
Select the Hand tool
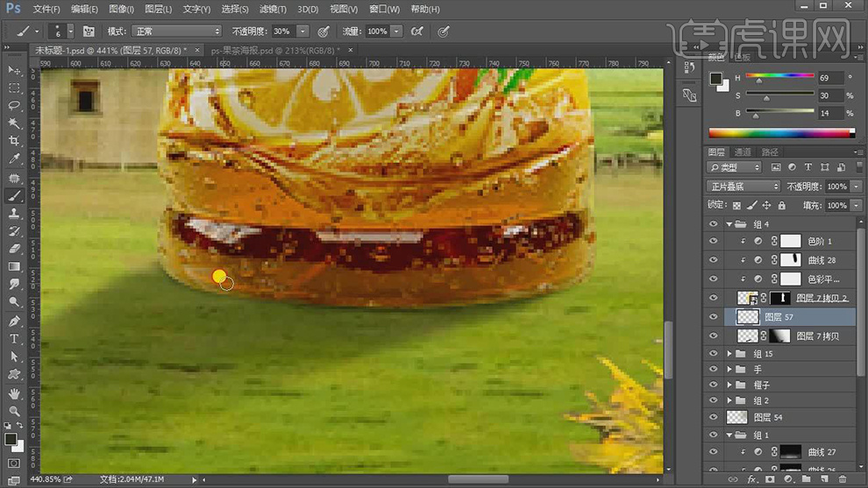click(14, 393)
